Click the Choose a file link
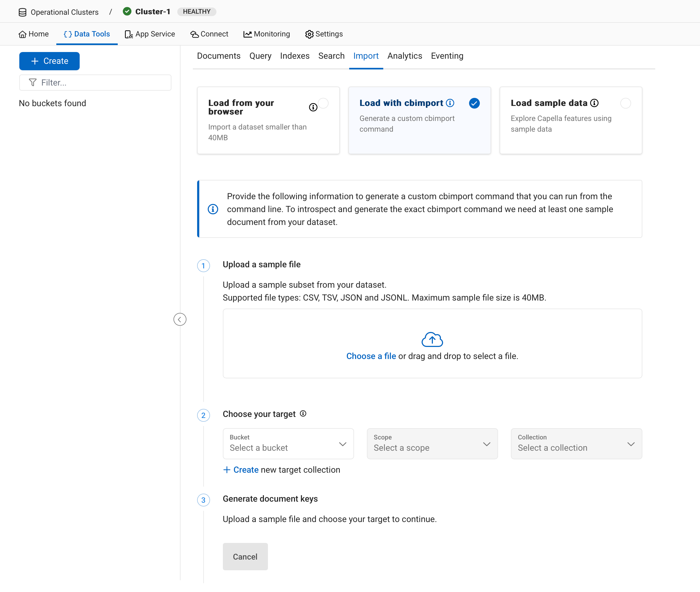Screen dimensions: 700x592 [371, 356]
